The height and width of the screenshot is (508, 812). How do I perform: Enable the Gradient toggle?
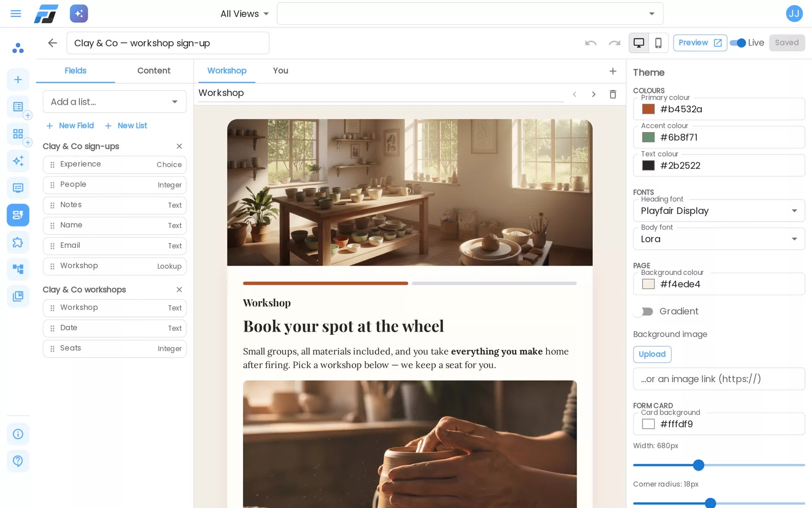coord(644,311)
